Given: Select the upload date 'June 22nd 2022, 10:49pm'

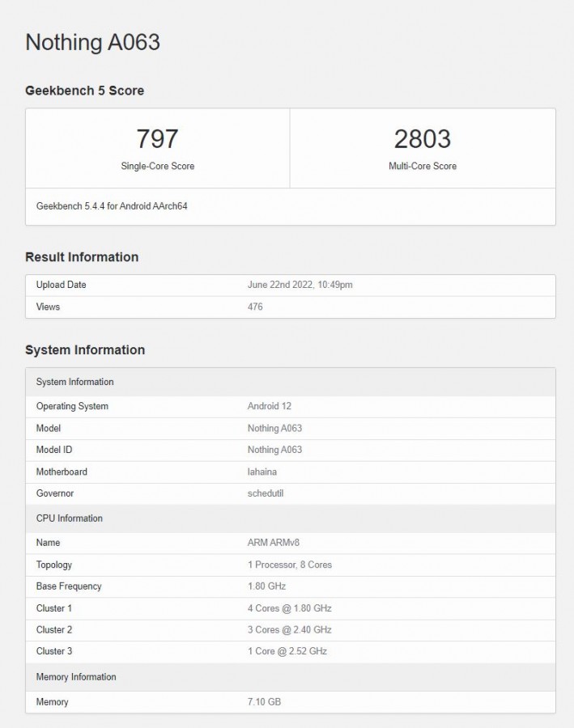Looking at the screenshot, I should tap(300, 285).
